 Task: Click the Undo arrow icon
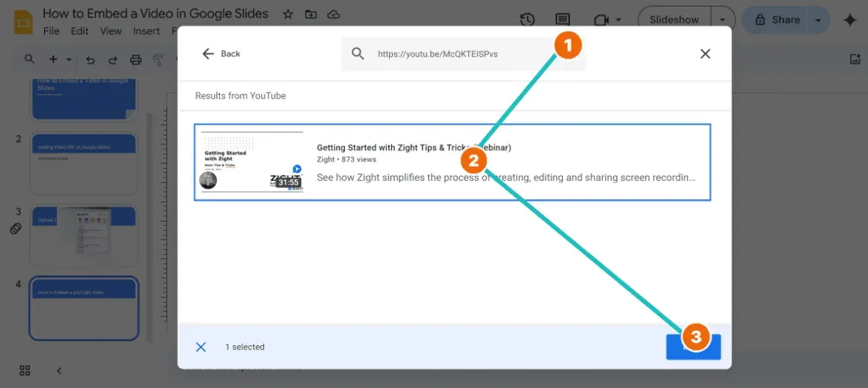point(90,59)
